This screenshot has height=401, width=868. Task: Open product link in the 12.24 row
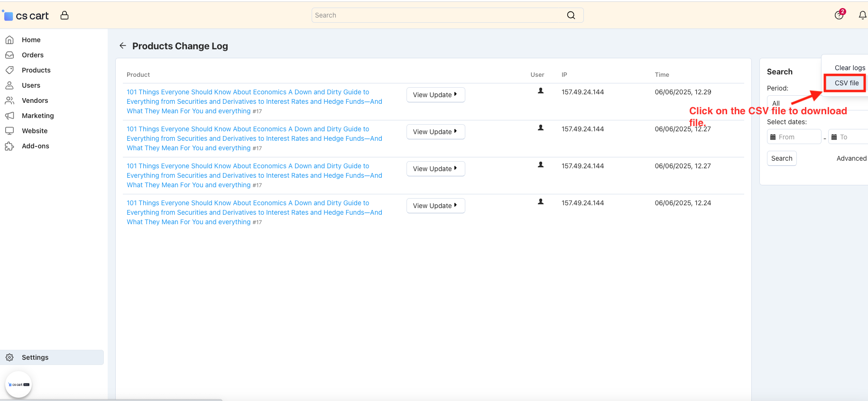coord(254,212)
